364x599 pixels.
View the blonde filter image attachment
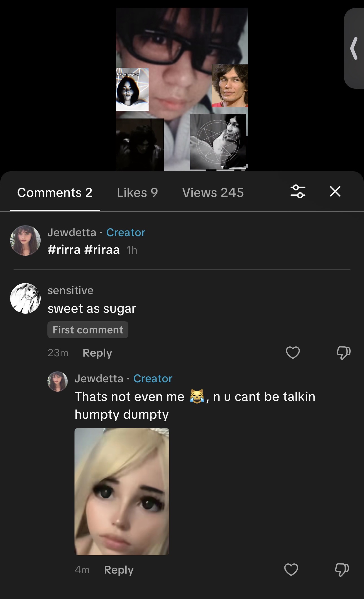click(122, 492)
